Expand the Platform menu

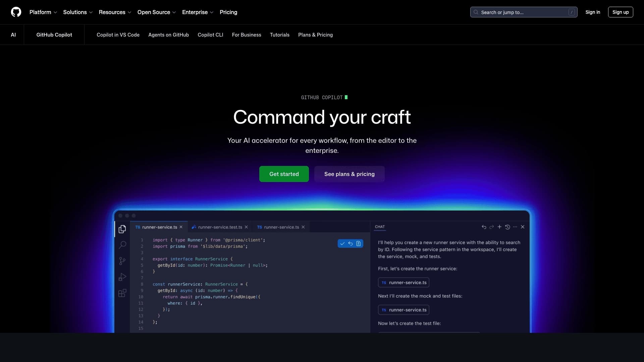[43, 12]
